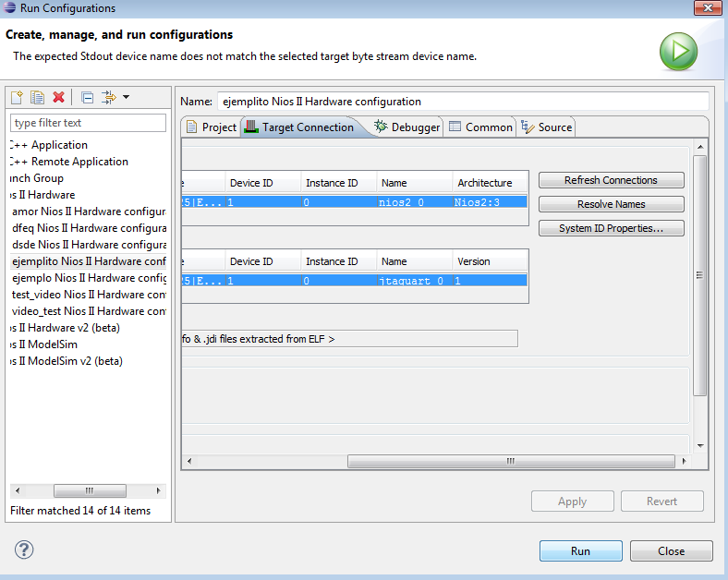The width and height of the screenshot is (728, 580).
Task: Click the green Run arrow icon
Action: pyautogui.click(x=678, y=51)
